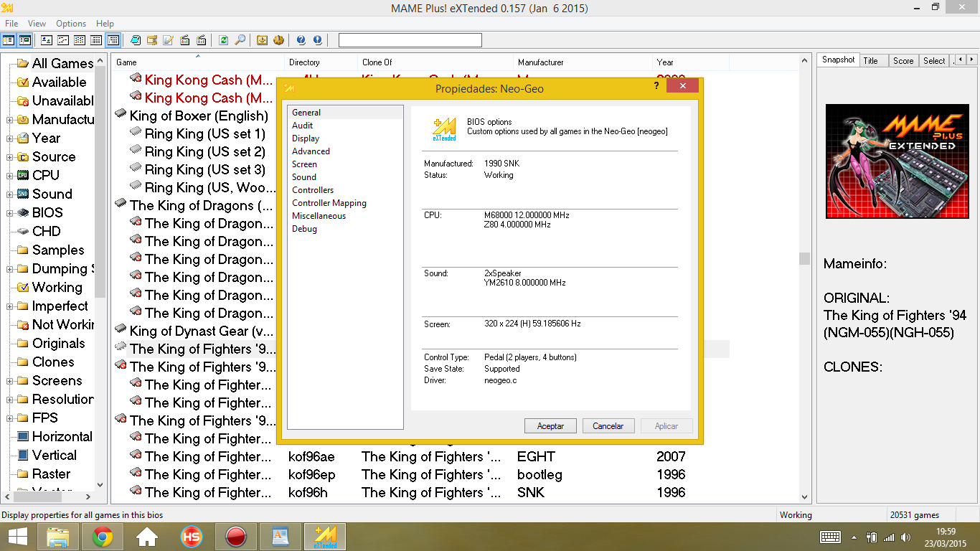This screenshot has height=551, width=980.
Task: Select the Vertical folder in sidebar
Action: coord(54,455)
